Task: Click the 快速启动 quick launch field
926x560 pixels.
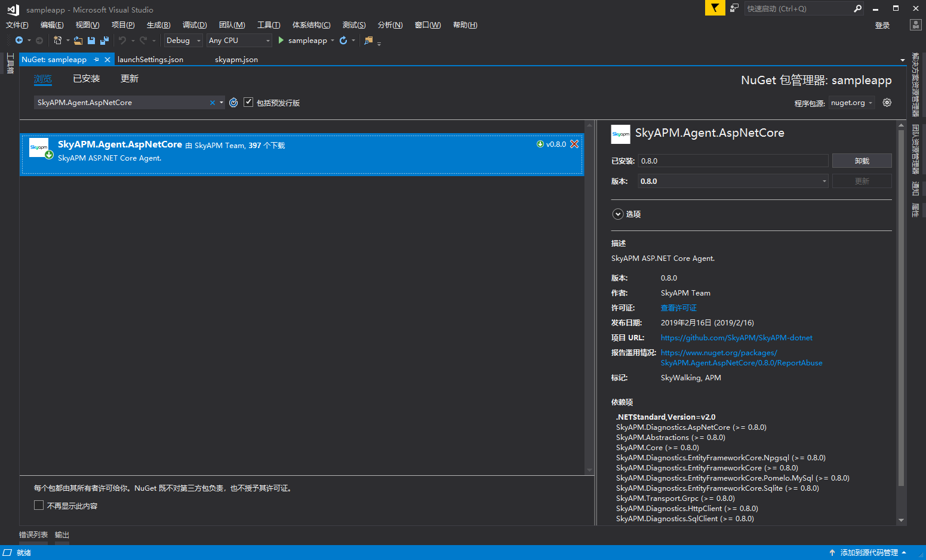Action: pyautogui.click(x=798, y=8)
